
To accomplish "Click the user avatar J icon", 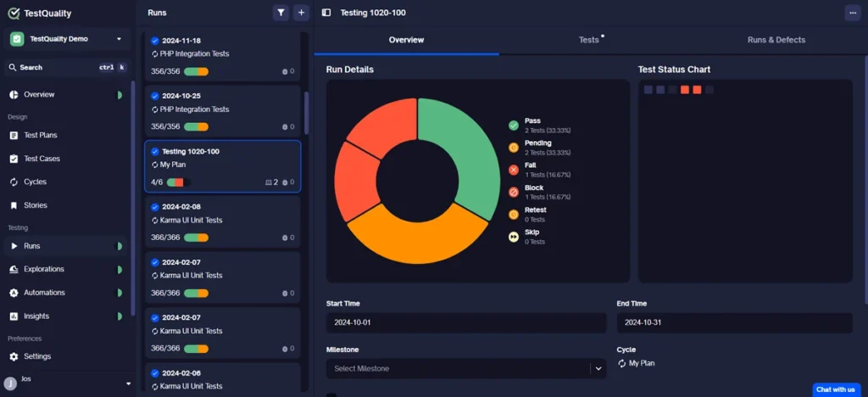I will (10, 383).
